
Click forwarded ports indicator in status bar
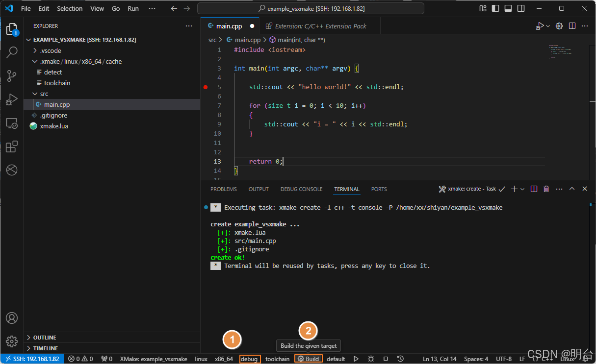(107, 359)
